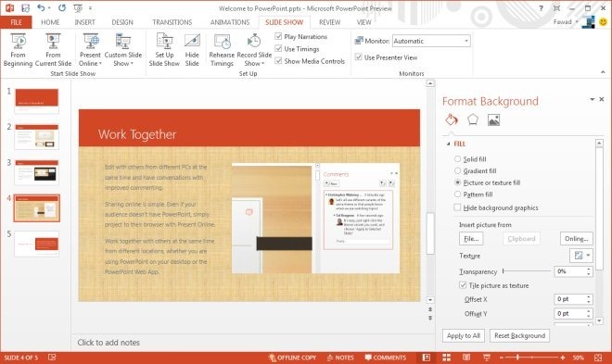Collapse the ribbon
The image size is (612, 364).
coord(603,72)
